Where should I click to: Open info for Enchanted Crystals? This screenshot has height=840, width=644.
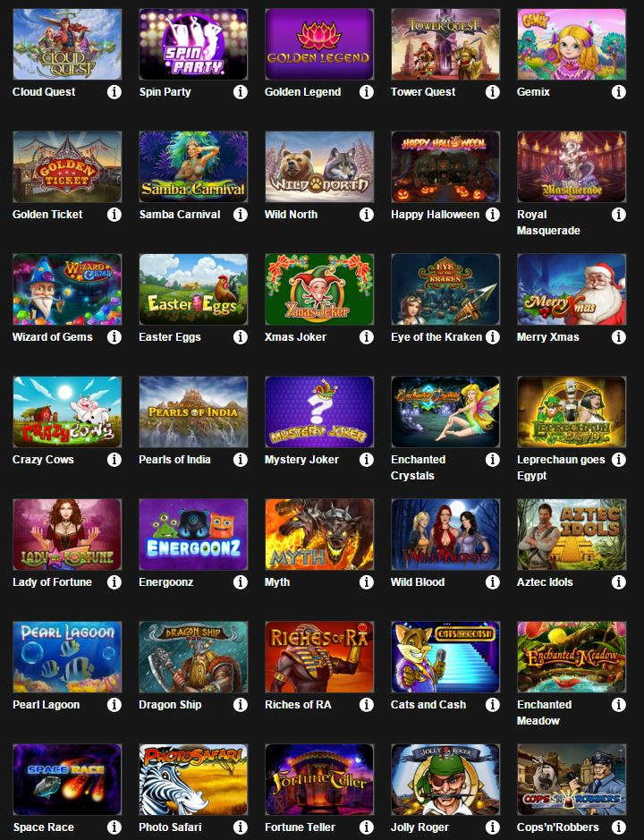492,460
